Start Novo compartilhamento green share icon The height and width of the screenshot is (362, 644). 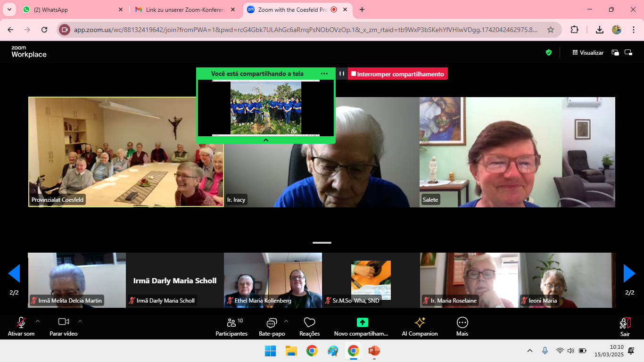pos(362,322)
